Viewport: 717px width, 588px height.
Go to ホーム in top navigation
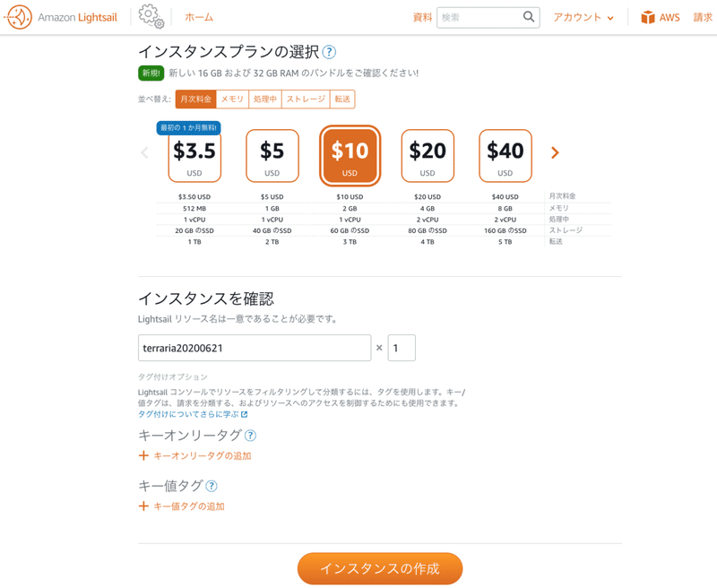tap(199, 17)
